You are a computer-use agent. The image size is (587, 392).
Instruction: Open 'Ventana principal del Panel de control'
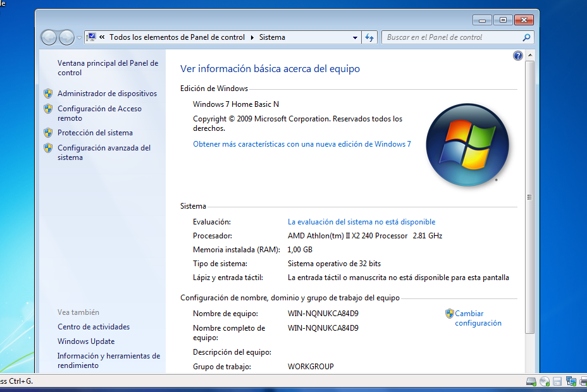(x=108, y=68)
